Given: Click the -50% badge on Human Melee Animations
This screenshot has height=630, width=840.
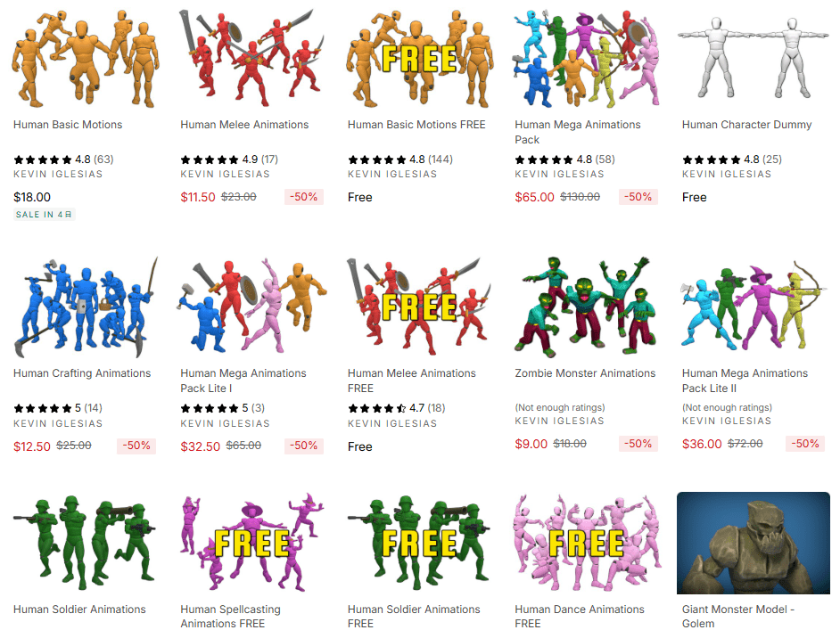Looking at the screenshot, I should click(x=304, y=197).
